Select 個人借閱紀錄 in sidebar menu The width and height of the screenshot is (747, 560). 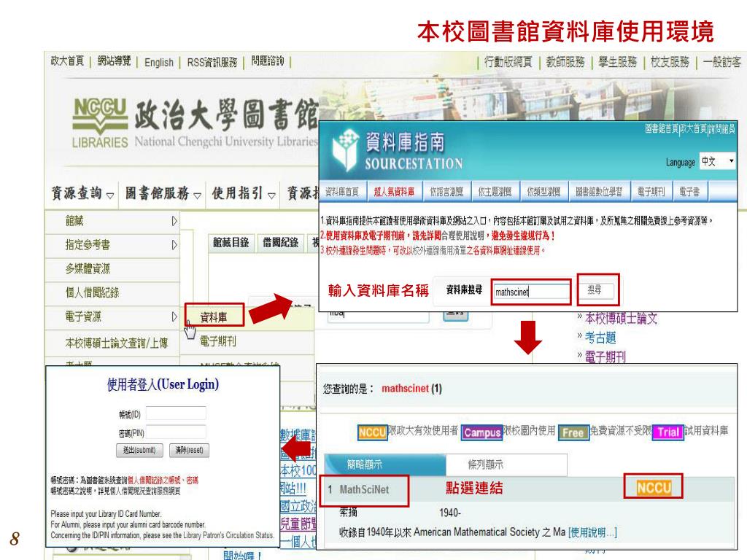(x=92, y=292)
